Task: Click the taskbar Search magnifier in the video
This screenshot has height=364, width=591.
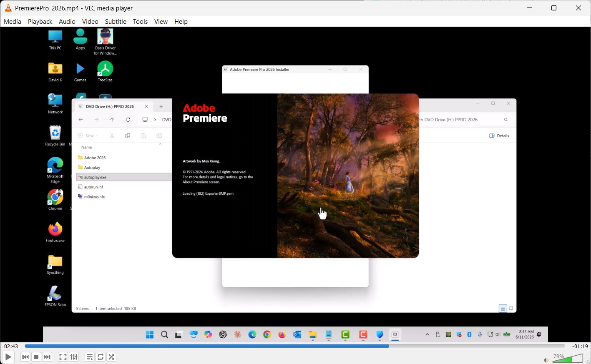Action: coord(164,334)
